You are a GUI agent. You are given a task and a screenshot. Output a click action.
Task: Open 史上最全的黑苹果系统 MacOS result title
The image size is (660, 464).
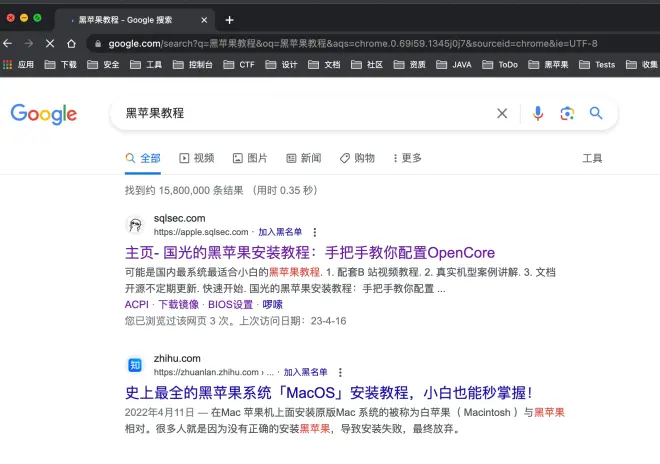(x=329, y=393)
